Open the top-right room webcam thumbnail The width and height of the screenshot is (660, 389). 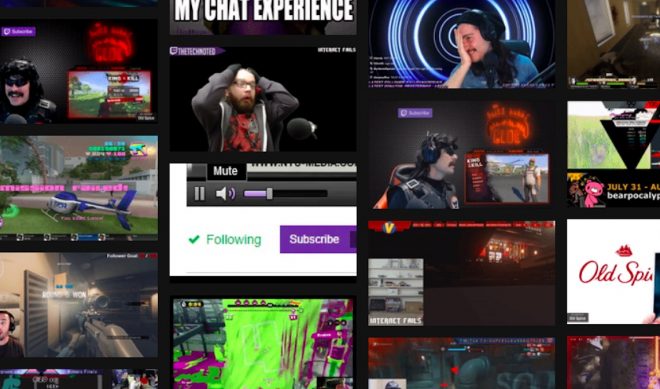point(613,44)
